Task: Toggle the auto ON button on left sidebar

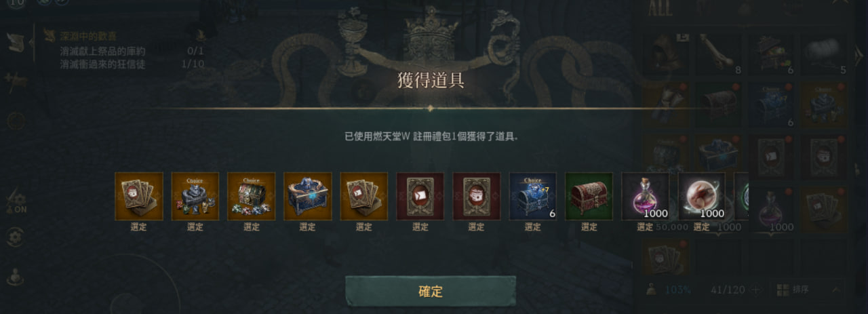Action: pyautogui.click(x=16, y=201)
